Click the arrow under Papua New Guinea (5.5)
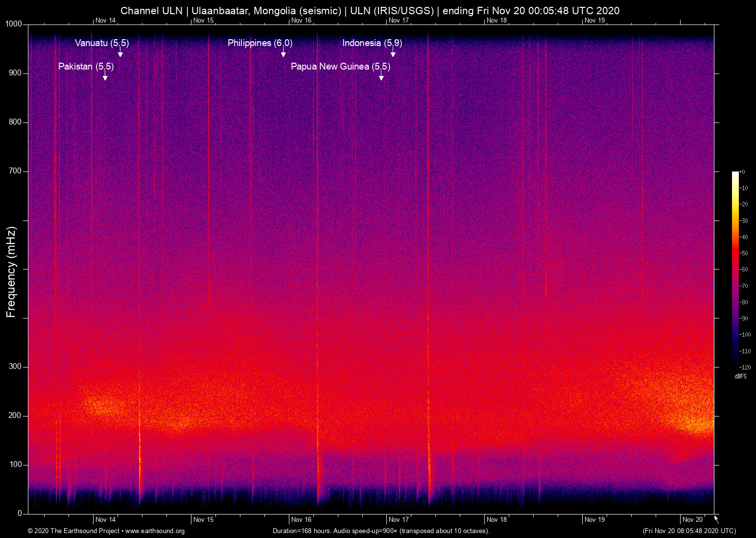756x538 pixels. coord(381,76)
